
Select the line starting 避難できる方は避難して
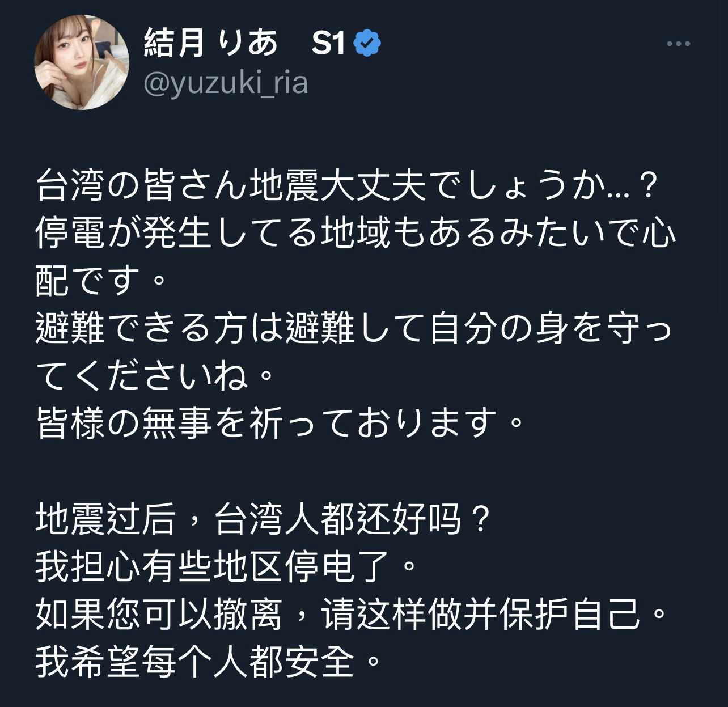[x=354, y=328]
